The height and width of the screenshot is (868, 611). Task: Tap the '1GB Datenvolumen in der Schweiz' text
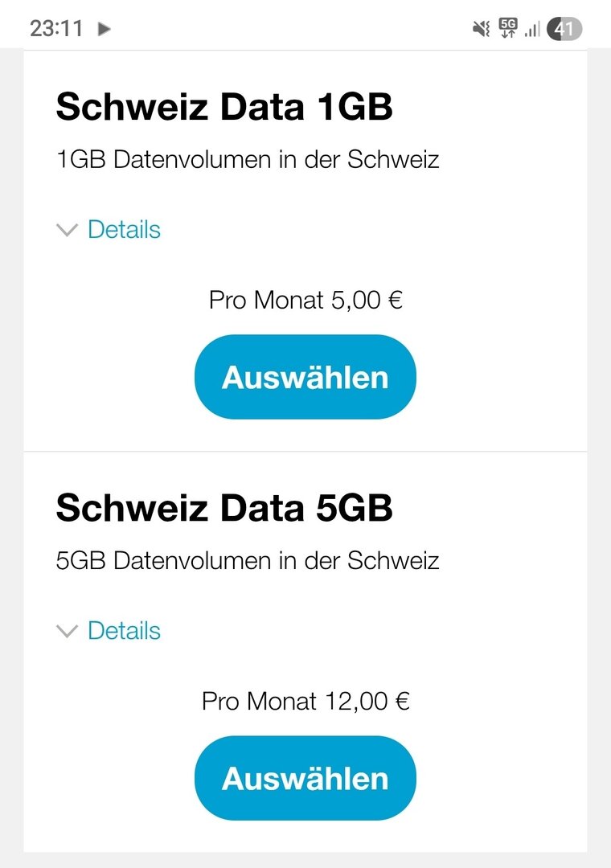[248, 159]
